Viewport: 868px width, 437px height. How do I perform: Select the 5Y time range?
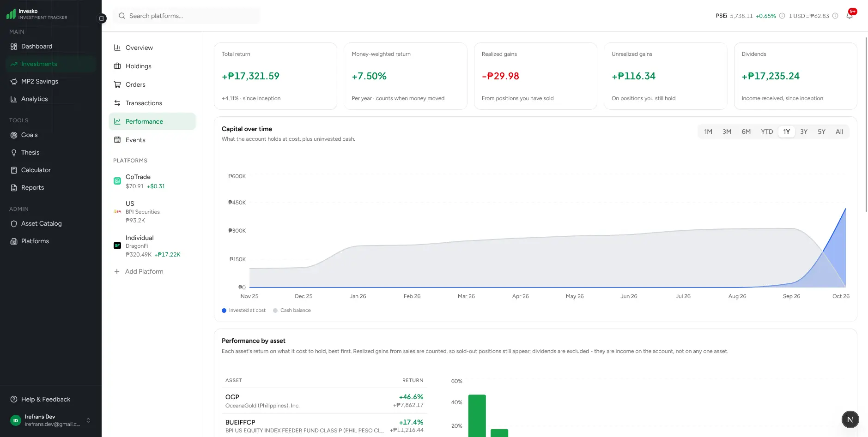(x=821, y=132)
